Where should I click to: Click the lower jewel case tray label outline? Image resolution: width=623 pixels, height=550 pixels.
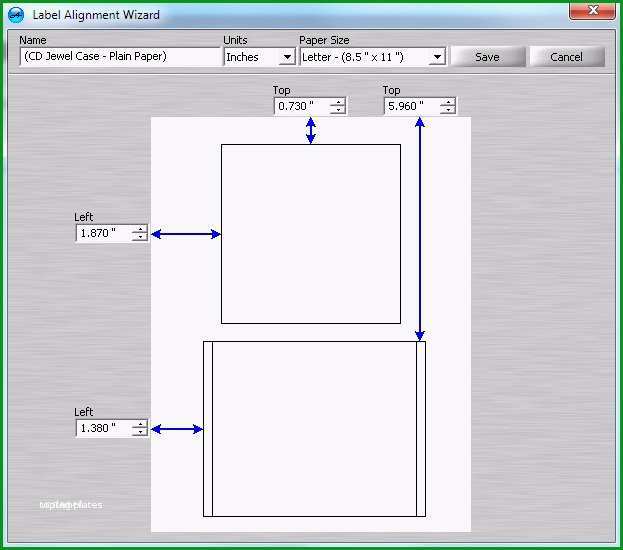314,429
